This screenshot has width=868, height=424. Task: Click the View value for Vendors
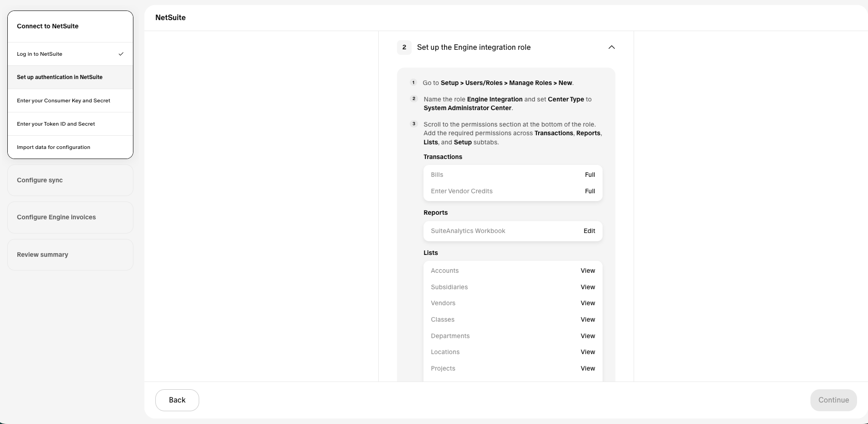[x=588, y=303]
